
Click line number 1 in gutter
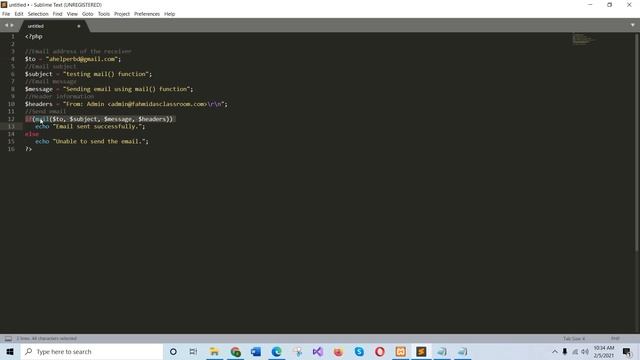click(13, 36)
